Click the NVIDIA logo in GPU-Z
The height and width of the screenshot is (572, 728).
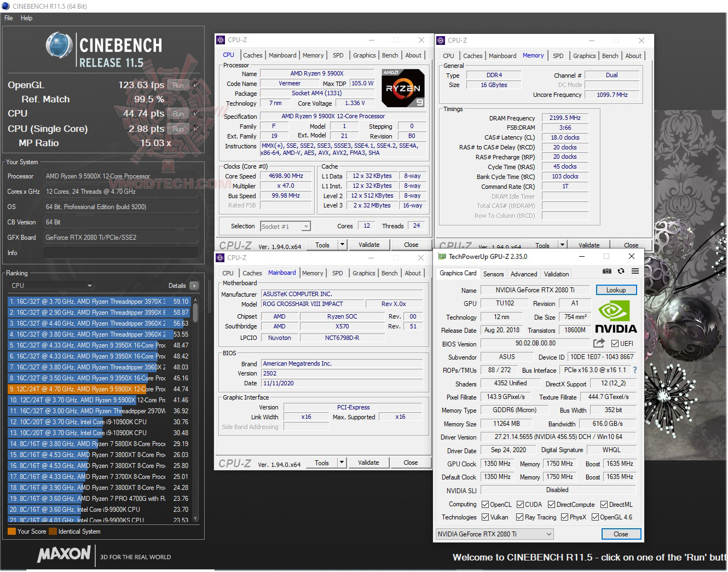pyautogui.click(x=616, y=317)
